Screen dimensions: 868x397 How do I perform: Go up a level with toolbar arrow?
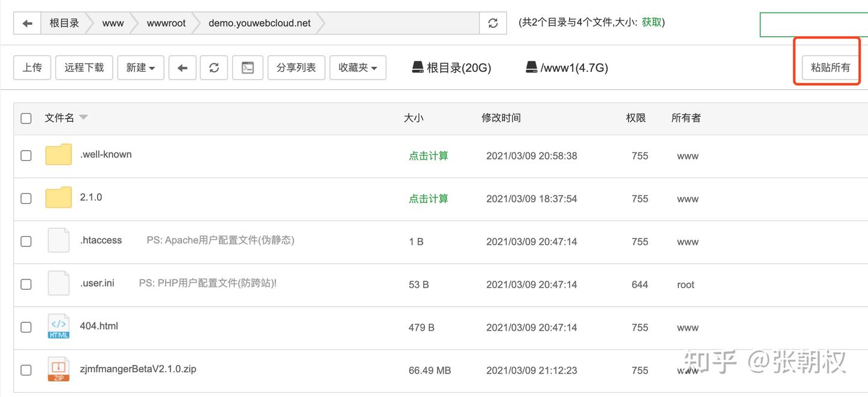(x=182, y=67)
